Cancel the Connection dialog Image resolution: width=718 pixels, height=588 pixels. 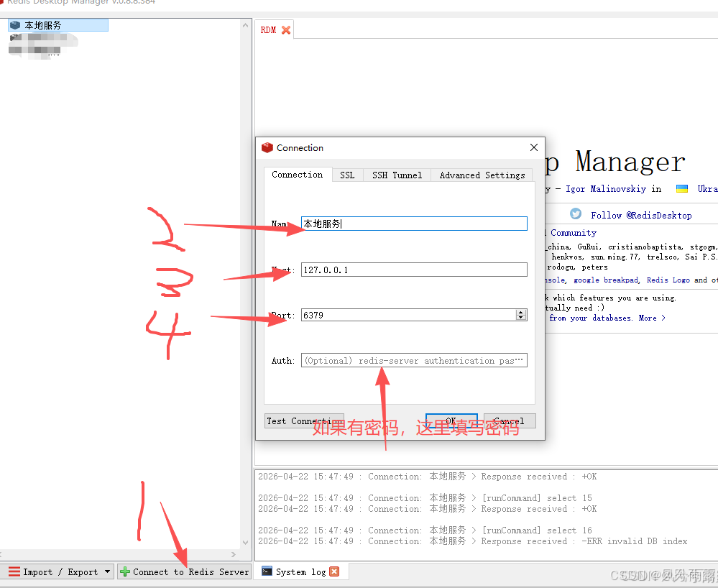pos(509,421)
